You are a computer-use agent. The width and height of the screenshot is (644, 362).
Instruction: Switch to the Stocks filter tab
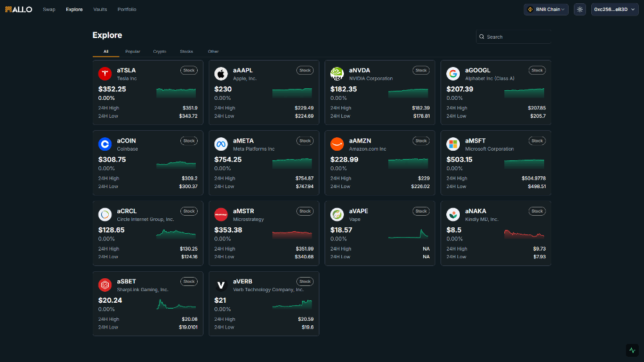click(186, 52)
